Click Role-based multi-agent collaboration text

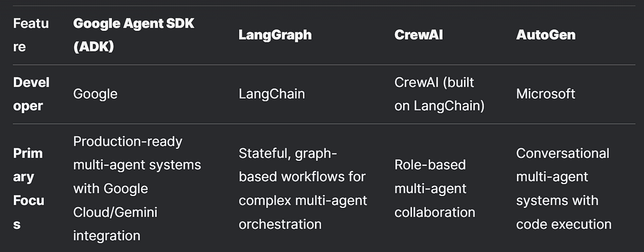pos(435,189)
